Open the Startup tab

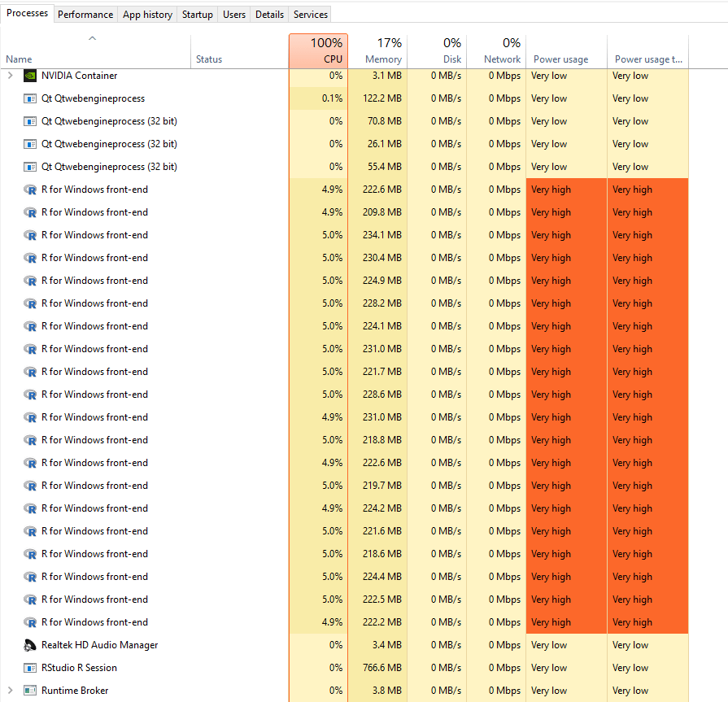pos(198,14)
